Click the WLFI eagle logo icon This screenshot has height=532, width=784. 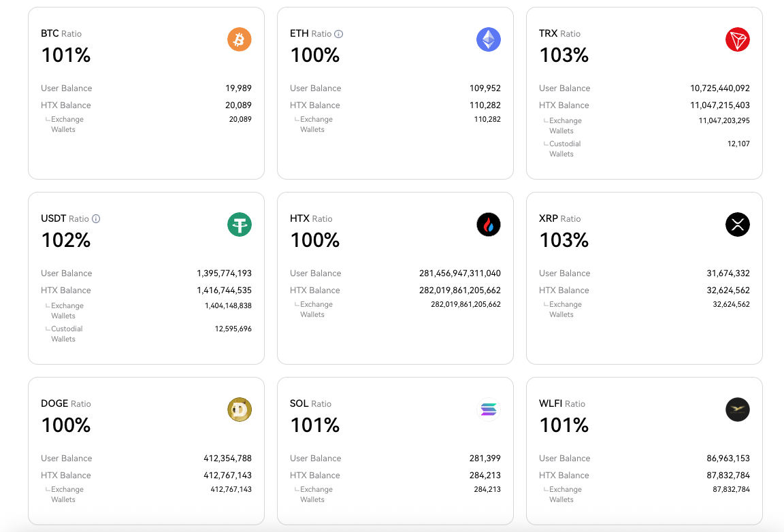click(x=738, y=410)
